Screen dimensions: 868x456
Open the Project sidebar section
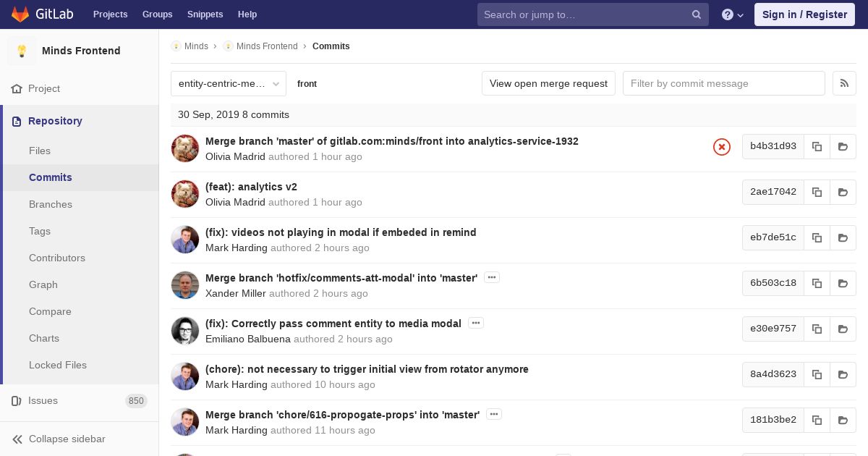click(80, 88)
